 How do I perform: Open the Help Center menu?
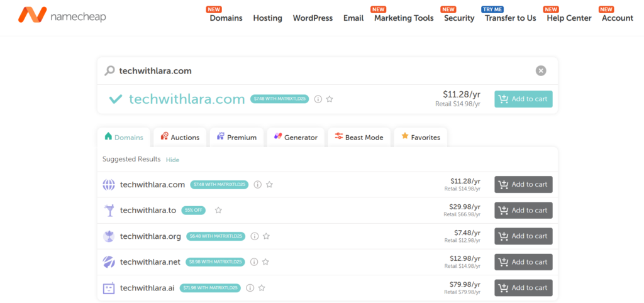coord(569,18)
